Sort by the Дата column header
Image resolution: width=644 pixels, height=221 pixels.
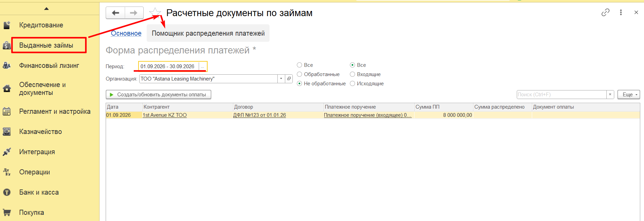tap(124, 107)
